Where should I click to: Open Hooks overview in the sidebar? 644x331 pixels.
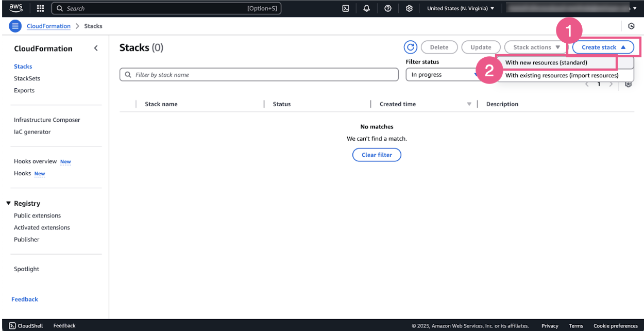point(35,161)
